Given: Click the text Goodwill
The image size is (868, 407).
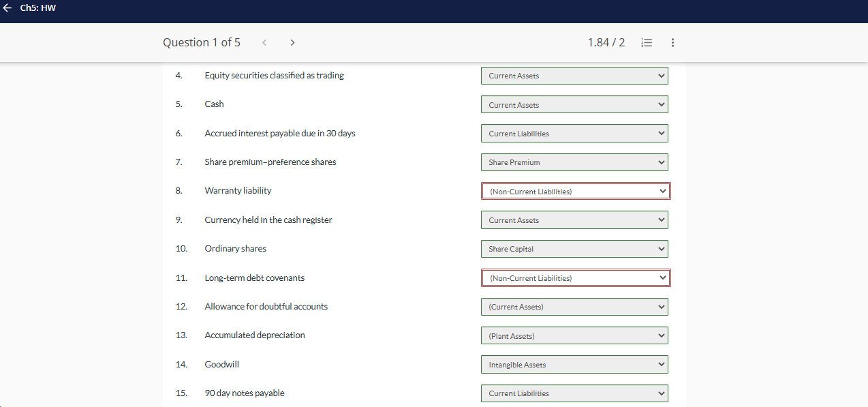Looking at the screenshot, I should (x=222, y=365).
